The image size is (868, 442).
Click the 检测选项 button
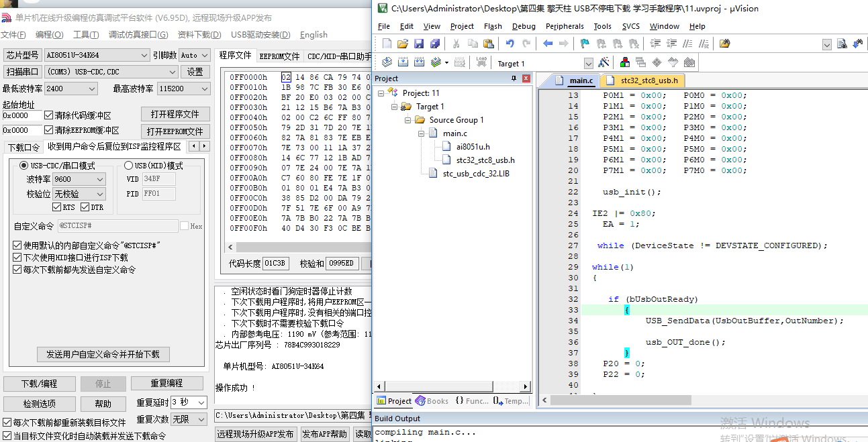(39, 404)
